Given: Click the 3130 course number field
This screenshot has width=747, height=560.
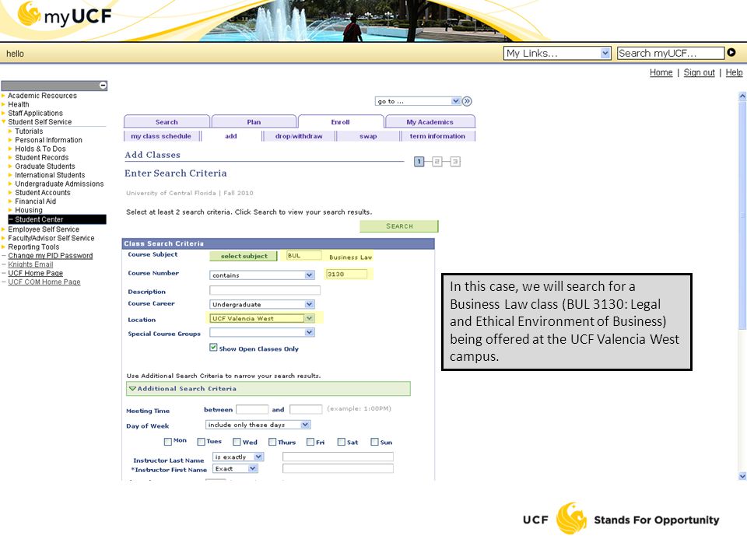Looking at the screenshot, I should tap(346, 275).
